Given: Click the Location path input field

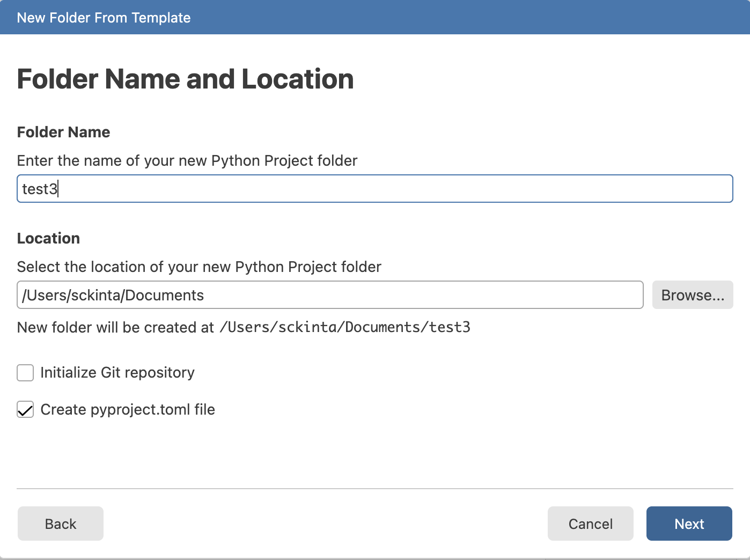Looking at the screenshot, I should (329, 295).
